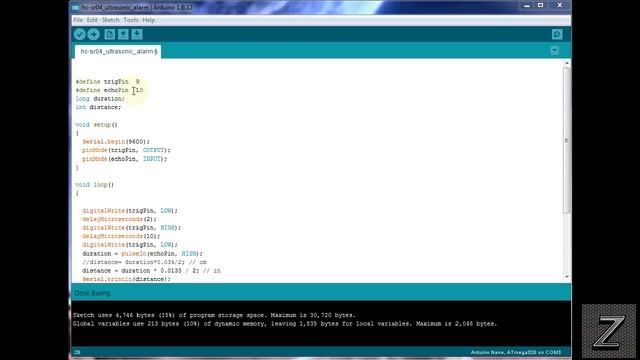Click the '#define echoPin 10' line
Screen dimensions: 640x360
tap(109, 90)
